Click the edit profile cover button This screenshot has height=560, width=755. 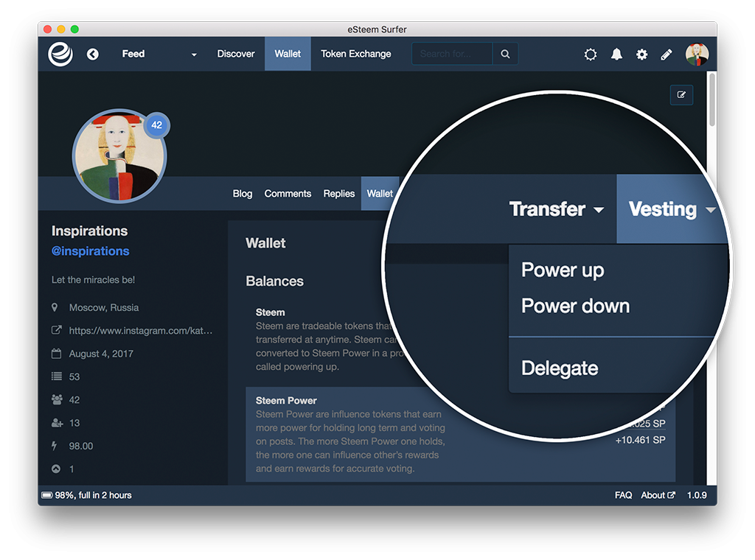point(681,95)
